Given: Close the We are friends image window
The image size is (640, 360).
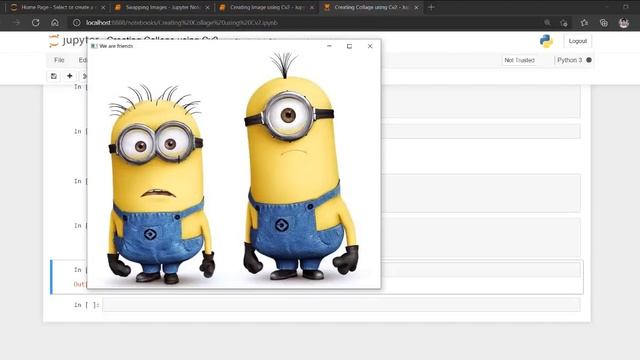Looking at the screenshot, I should pyautogui.click(x=370, y=46).
